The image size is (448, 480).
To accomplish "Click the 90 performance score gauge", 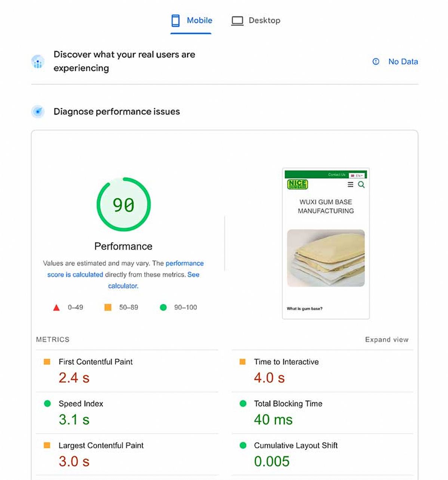I will pyautogui.click(x=123, y=205).
